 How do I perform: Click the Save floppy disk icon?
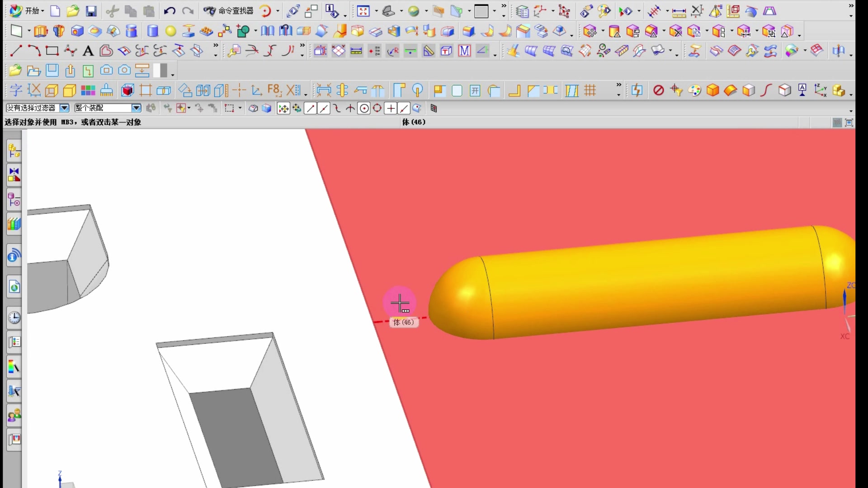click(x=91, y=11)
